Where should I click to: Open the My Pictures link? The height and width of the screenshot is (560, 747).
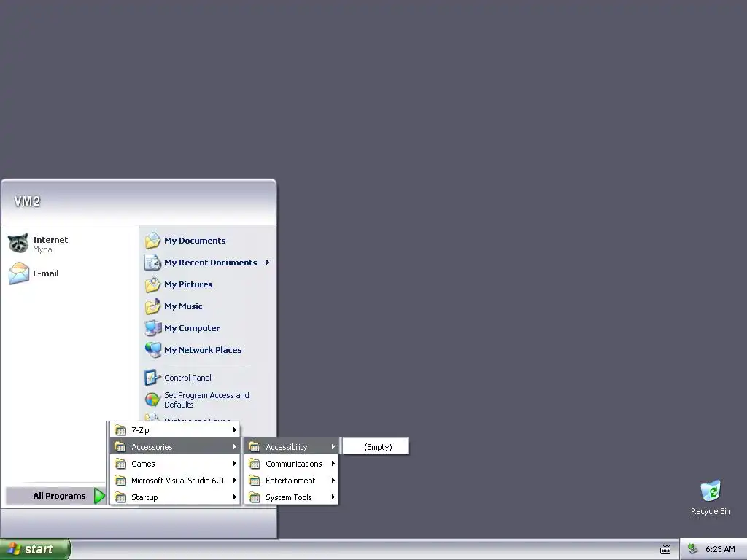(x=188, y=284)
